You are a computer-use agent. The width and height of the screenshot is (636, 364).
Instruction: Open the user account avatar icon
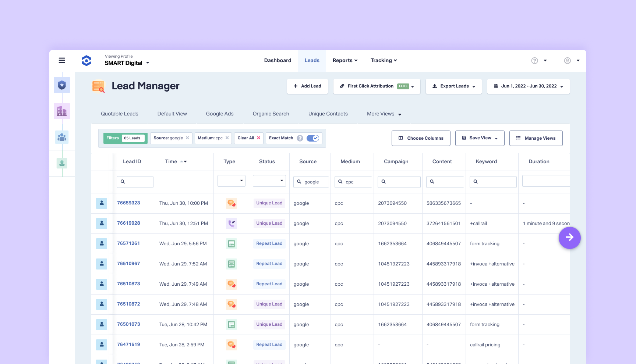pos(568,61)
